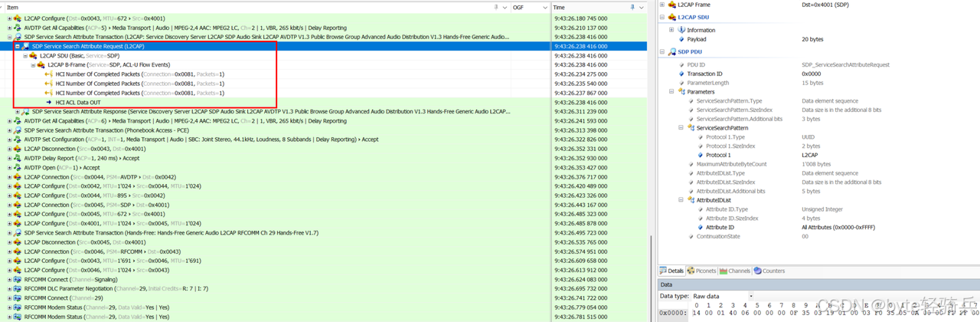Click the RFCOMM DLC Parameter Negotiation icon
The height and width of the screenshot is (322, 980).
(18, 289)
